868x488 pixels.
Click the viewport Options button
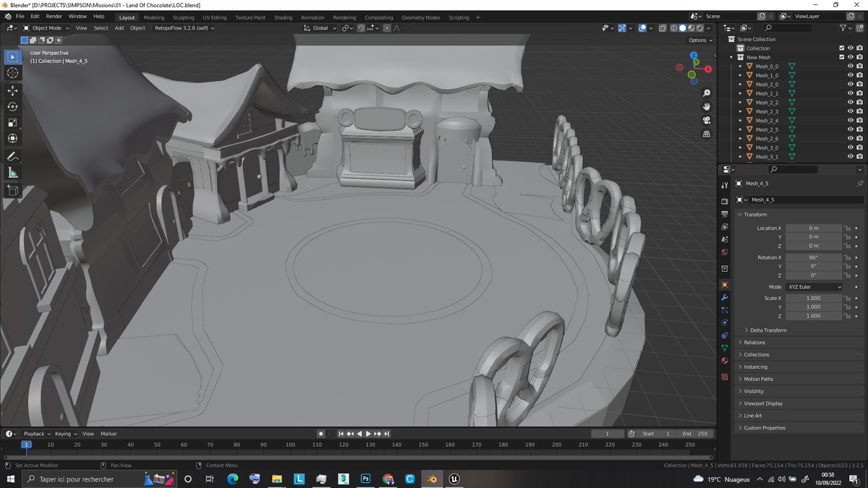(699, 40)
